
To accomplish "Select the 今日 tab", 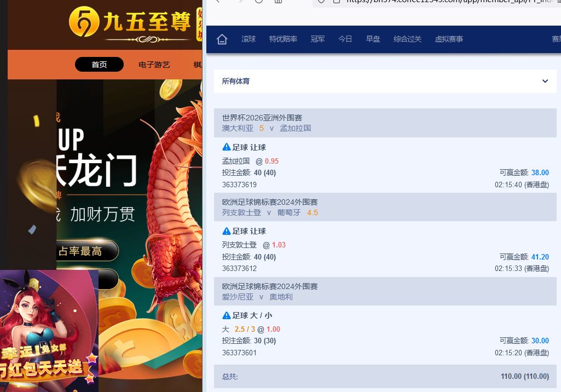I will [x=345, y=39].
